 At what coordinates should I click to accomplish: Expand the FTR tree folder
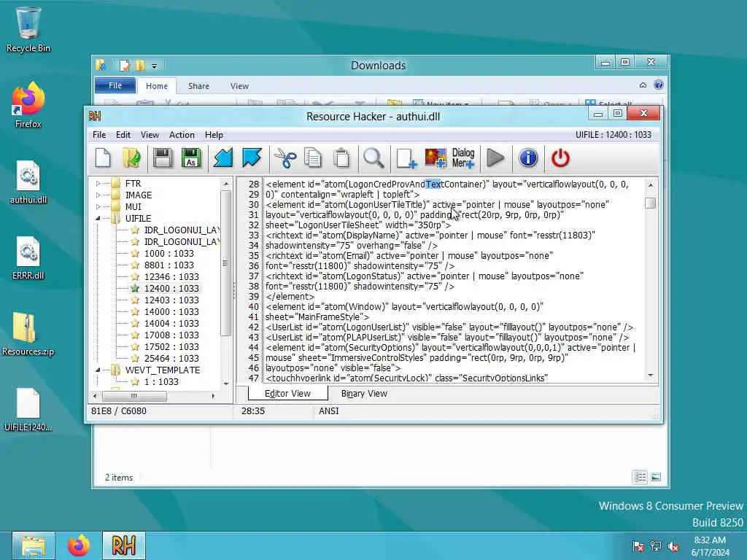tap(98, 183)
